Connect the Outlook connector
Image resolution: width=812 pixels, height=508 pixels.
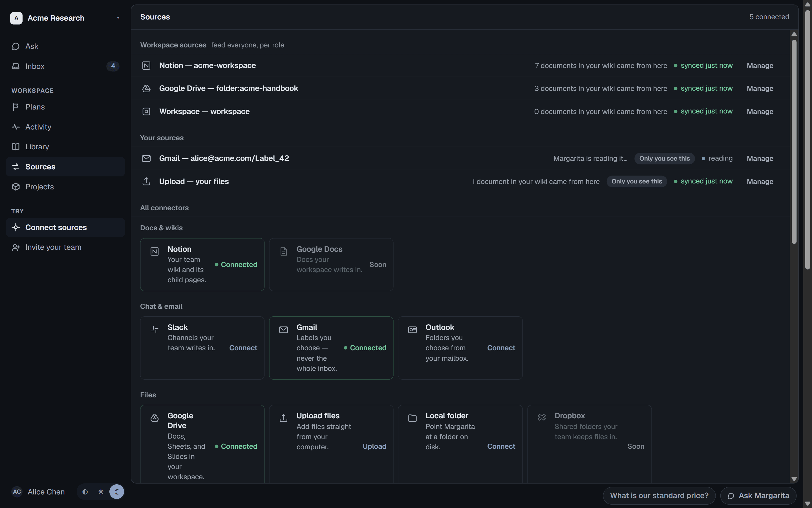click(501, 348)
